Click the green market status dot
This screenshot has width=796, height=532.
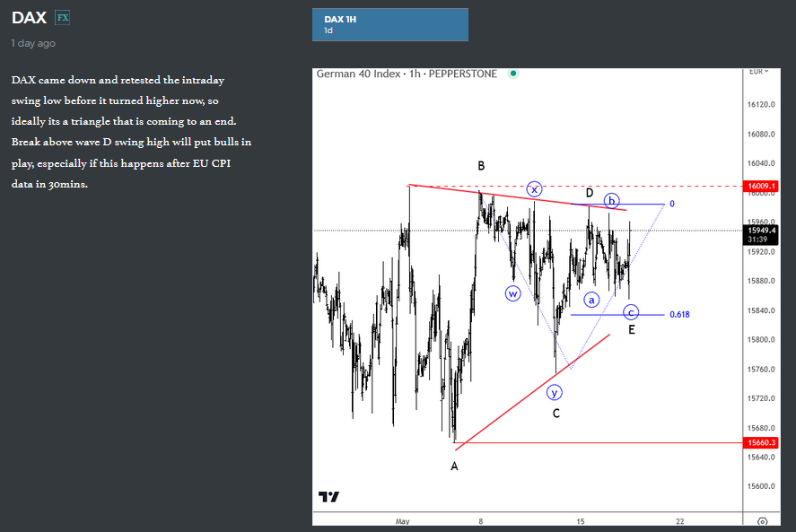[513, 74]
